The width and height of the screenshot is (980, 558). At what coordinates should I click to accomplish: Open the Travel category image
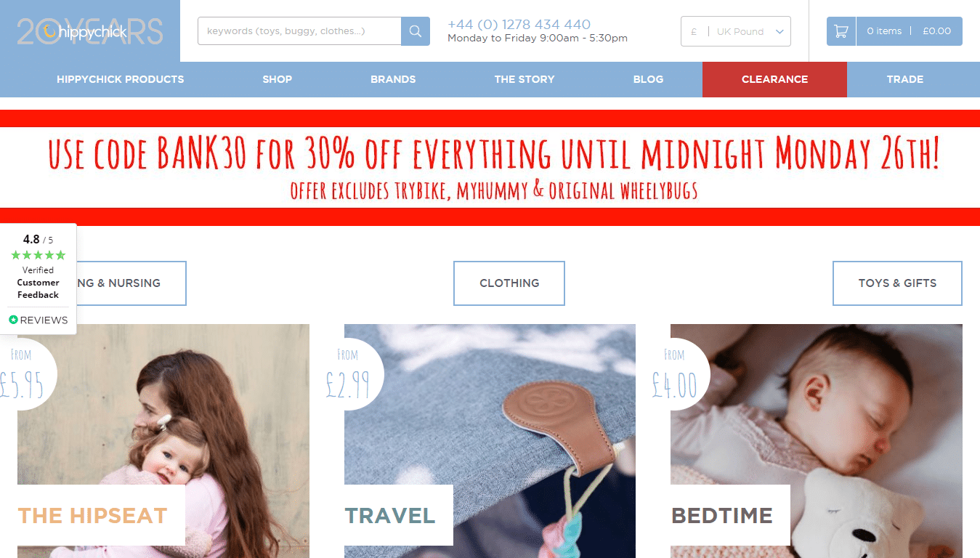pos(490,441)
